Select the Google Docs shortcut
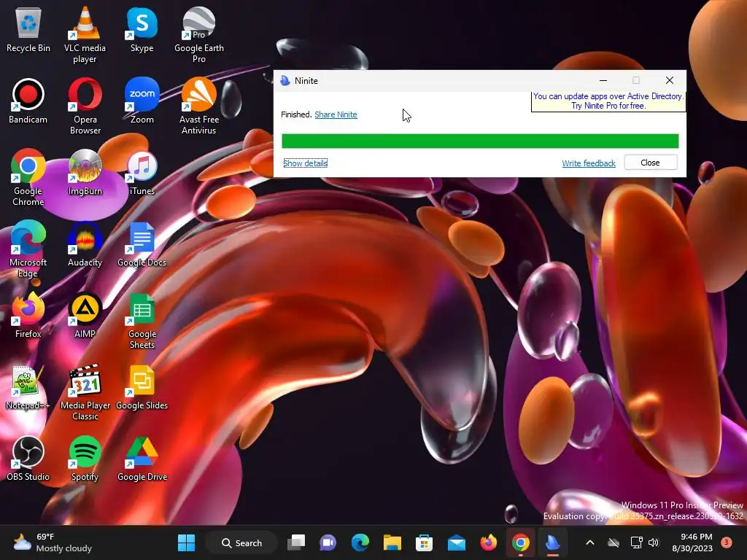This screenshot has width=747, height=560. pyautogui.click(x=142, y=244)
